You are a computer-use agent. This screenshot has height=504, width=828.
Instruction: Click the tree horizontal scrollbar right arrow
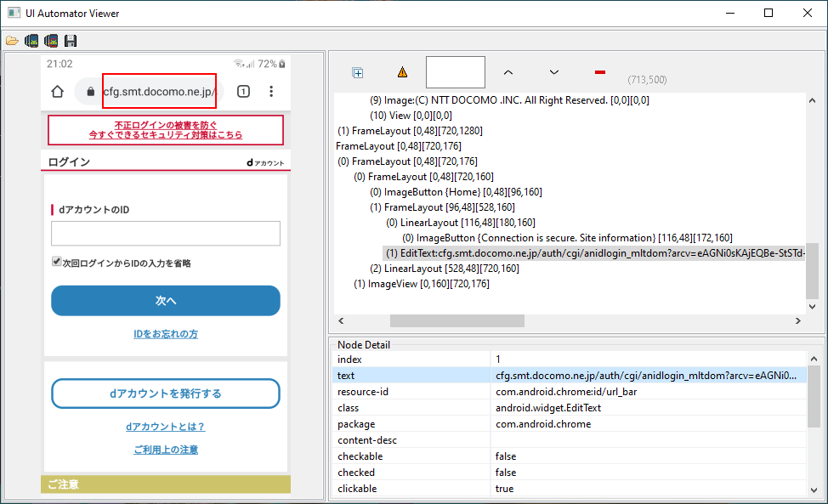click(798, 321)
